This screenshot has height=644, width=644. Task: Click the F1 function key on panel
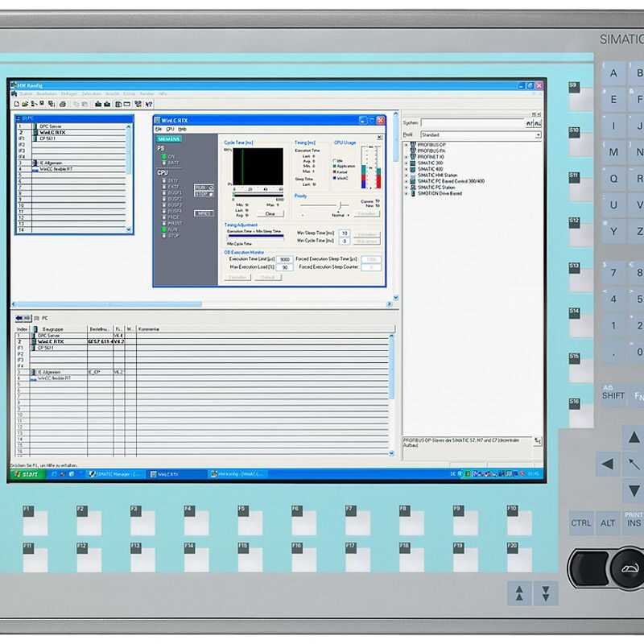point(35,520)
